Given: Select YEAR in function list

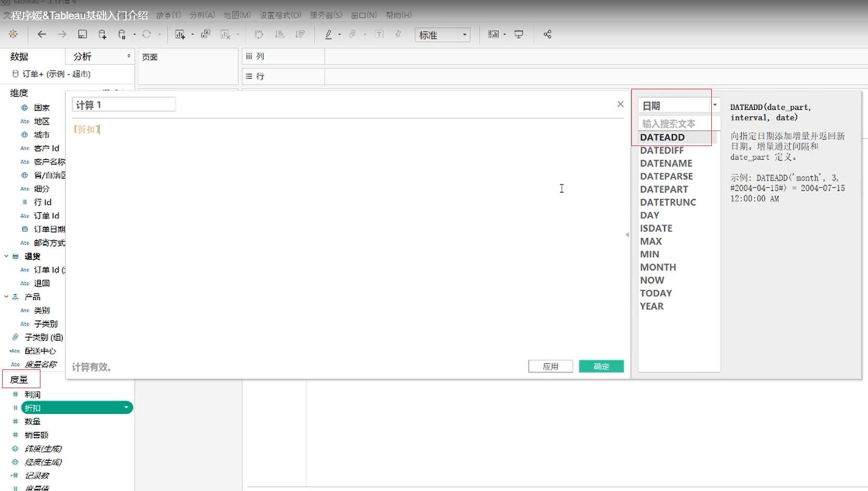Looking at the screenshot, I should coord(652,306).
